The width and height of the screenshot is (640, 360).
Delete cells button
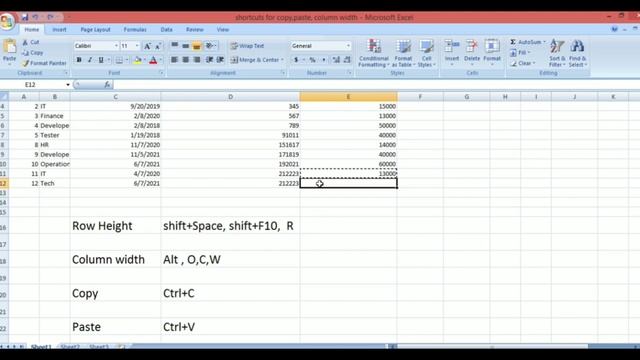pos(472,53)
